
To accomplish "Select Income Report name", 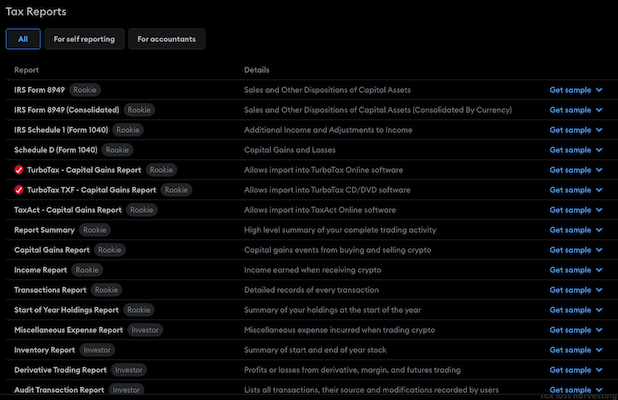I will pos(41,270).
